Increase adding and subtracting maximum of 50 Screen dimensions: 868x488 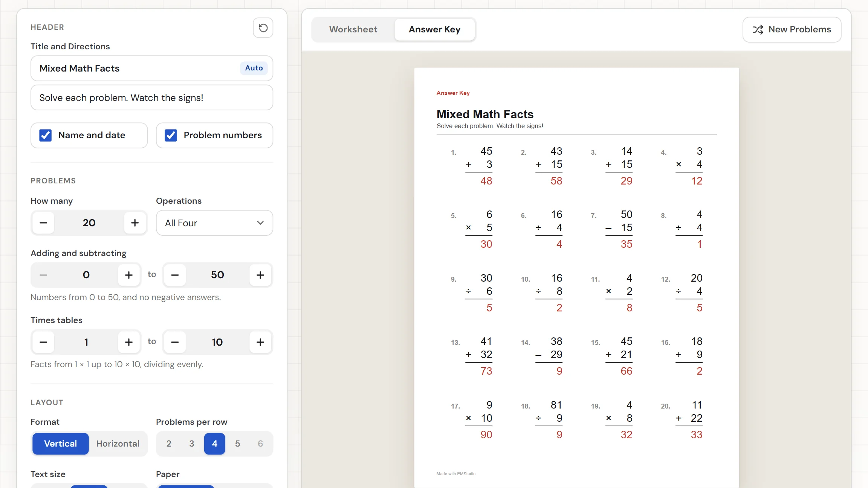point(260,275)
